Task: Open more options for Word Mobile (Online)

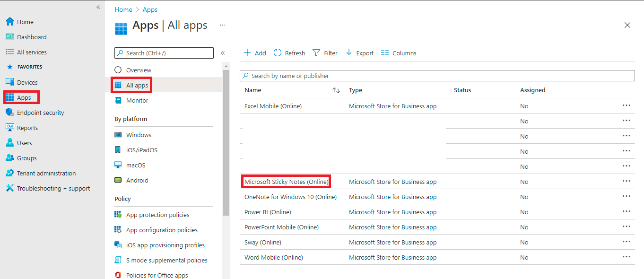Action: (627, 257)
